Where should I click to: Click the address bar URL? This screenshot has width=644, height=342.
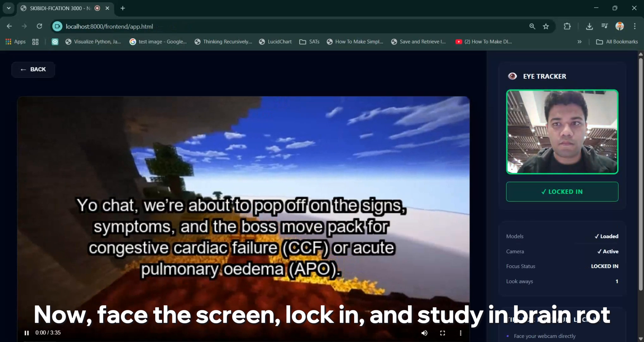click(109, 26)
